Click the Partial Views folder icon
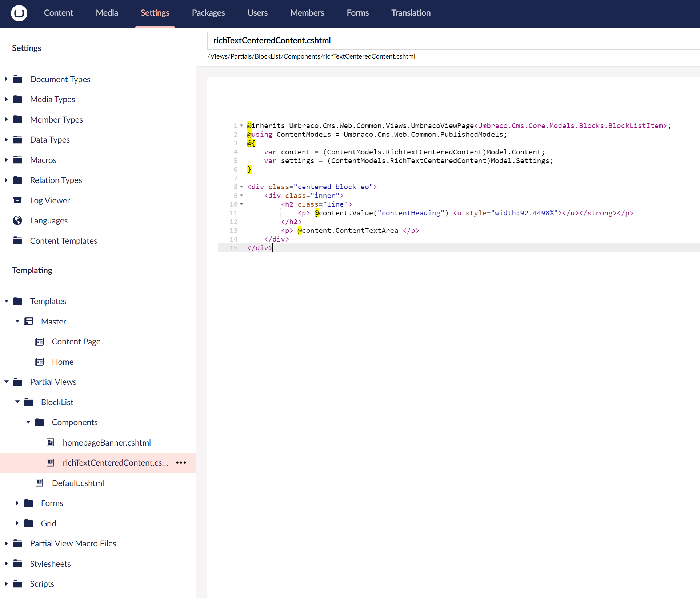Image resolution: width=700 pixels, height=598 pixels. coord(17,382)
